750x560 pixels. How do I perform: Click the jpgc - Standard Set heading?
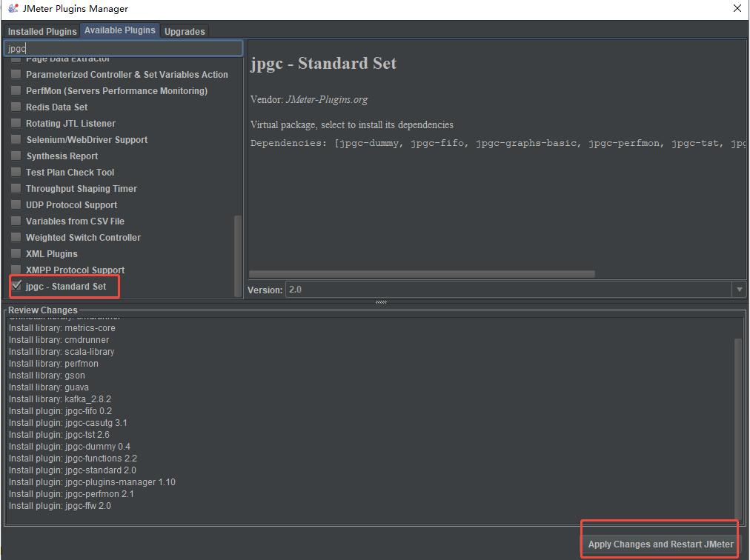click(323, 64)
